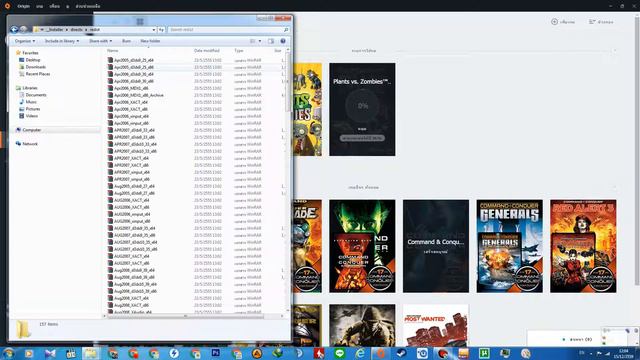Image resolution: width=640 pixels, height=360 pixels.
Task: Click the taskbar clock and date
Action: click(x=623, y=353)
